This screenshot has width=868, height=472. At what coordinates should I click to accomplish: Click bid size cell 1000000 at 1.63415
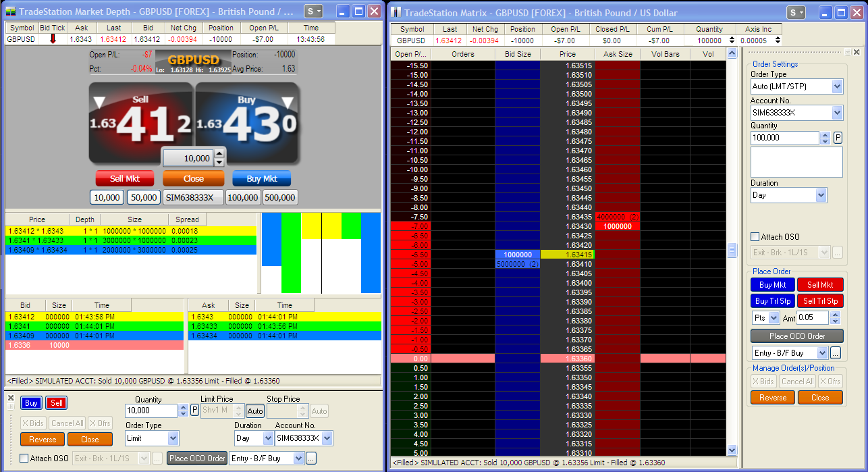point(518,255)
